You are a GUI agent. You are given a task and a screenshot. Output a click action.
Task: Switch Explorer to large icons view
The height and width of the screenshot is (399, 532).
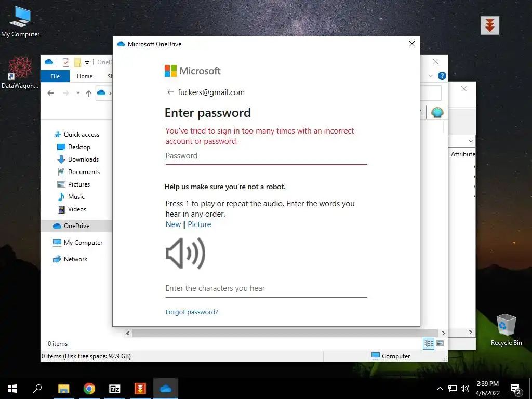[x=440, y=343]
